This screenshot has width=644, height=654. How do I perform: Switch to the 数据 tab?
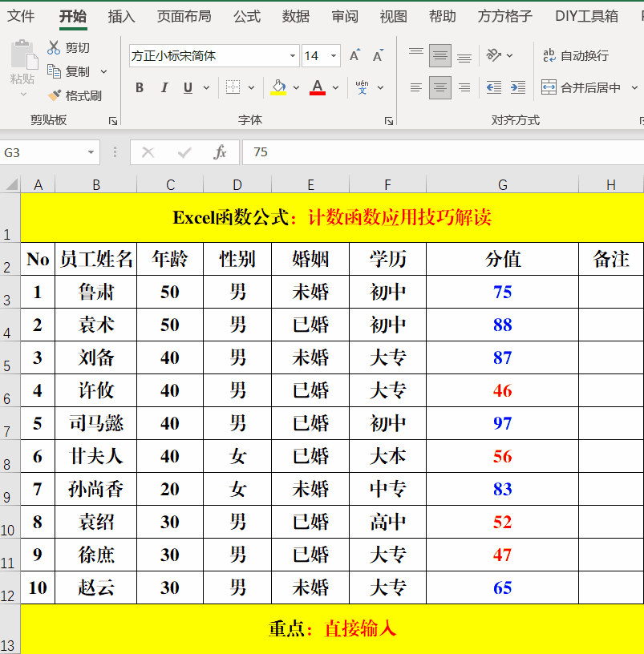coord(295,16)
